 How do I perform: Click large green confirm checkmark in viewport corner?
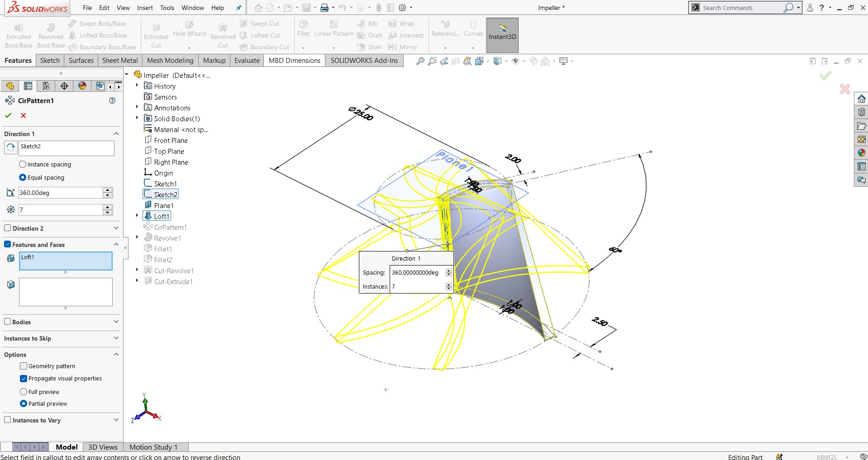coord(825,76)
